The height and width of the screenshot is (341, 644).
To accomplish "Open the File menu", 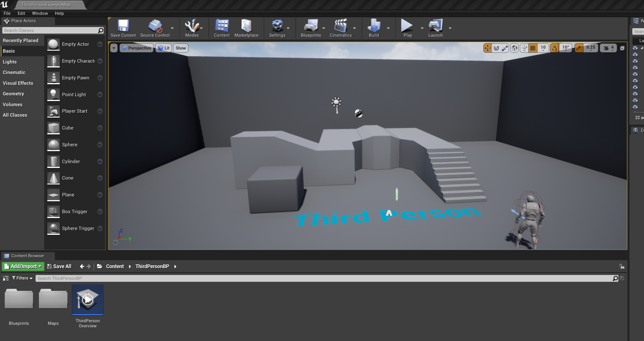I will click(x=7, y=13).
